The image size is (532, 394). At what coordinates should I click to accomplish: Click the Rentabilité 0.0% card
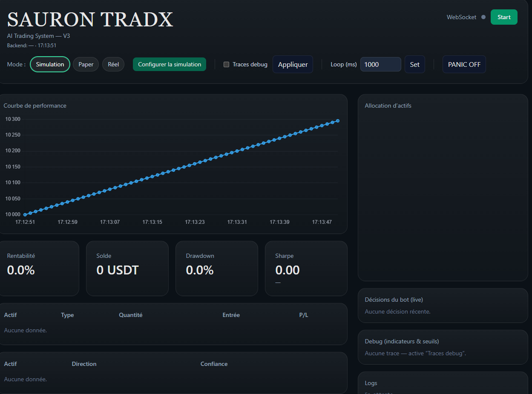pyautogui.click(x=39, y=268)
